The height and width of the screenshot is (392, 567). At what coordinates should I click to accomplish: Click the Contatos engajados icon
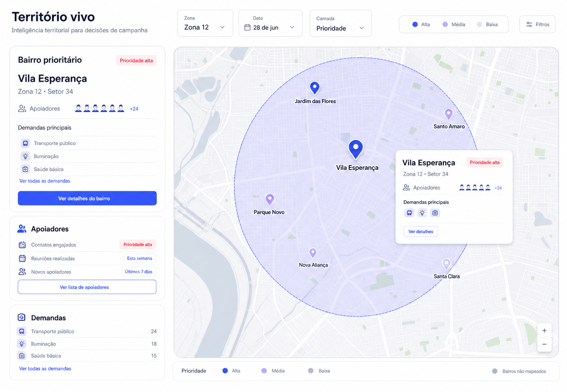click(22, 245)
